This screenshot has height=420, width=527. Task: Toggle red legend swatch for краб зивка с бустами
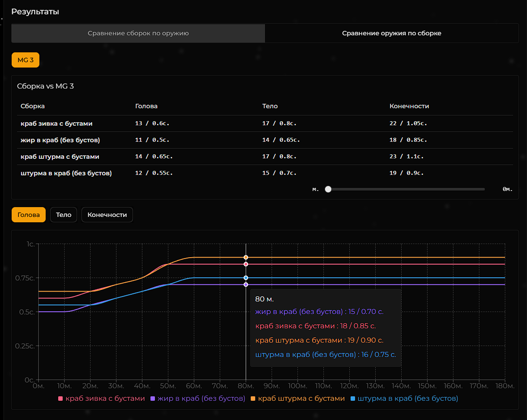click(60, 399)
